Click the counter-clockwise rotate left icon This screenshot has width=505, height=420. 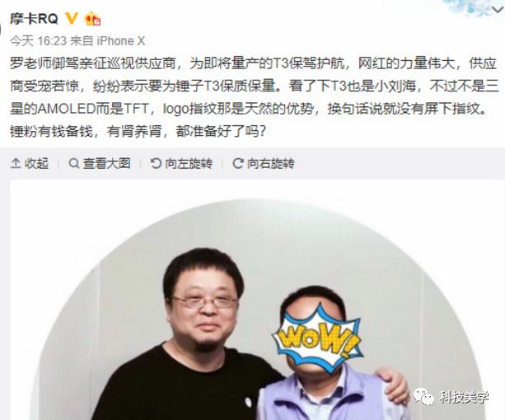click(x=156, y=164)
